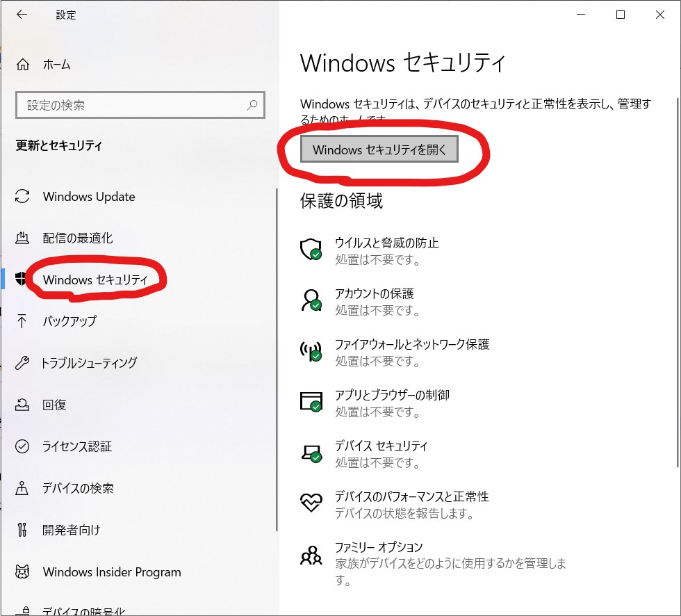This screenshot has width=681, height=616.
Task: Click the 開発者向け tools icon
Action: click(22, 530)
